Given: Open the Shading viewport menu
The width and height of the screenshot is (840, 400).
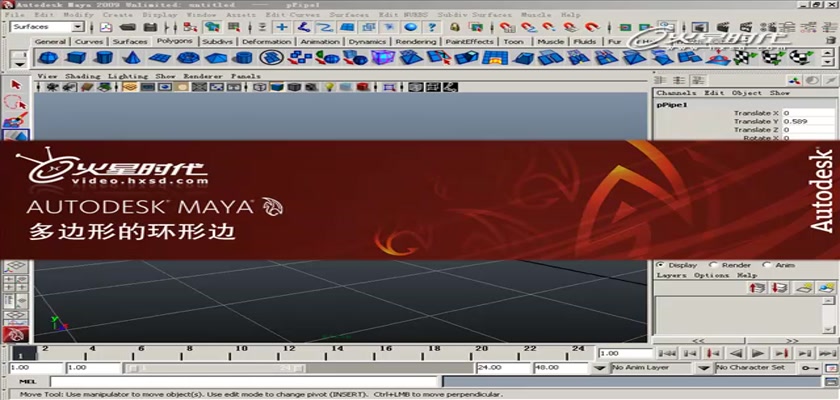Looking at the screenshot, I should pos(82,76).
